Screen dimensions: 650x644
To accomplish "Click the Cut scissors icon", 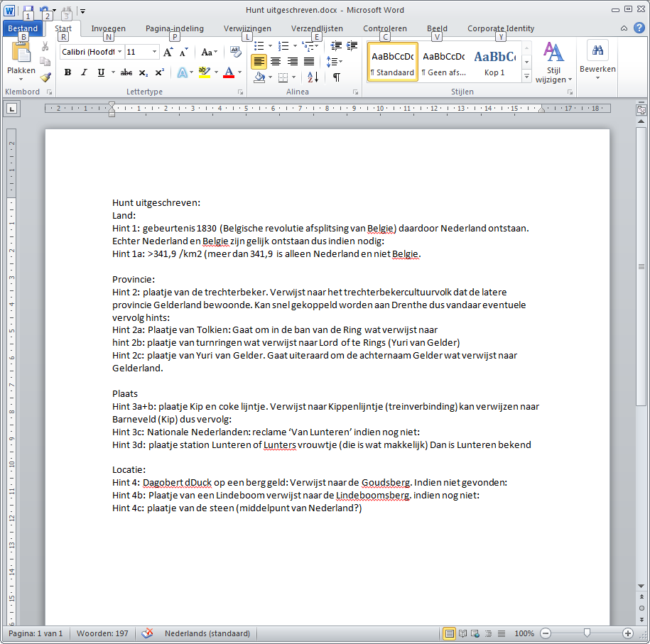I will pos(45,47).
